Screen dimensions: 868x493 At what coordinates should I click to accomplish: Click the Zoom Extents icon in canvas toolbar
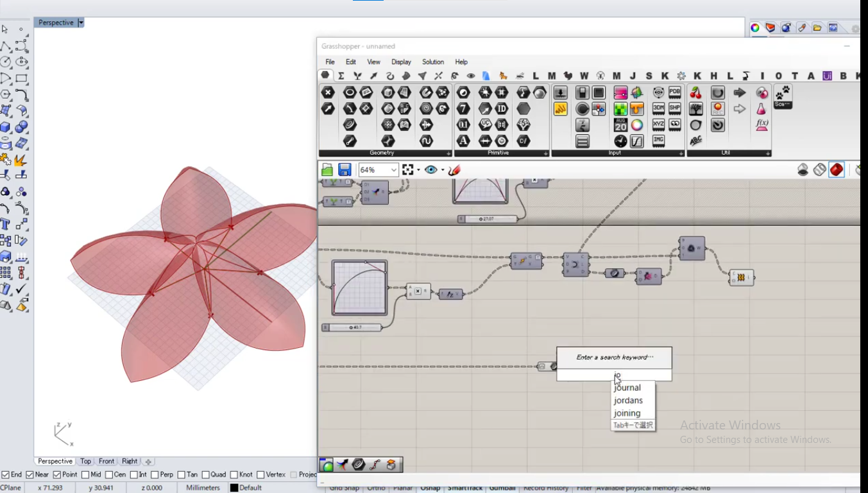click(408, 170)
